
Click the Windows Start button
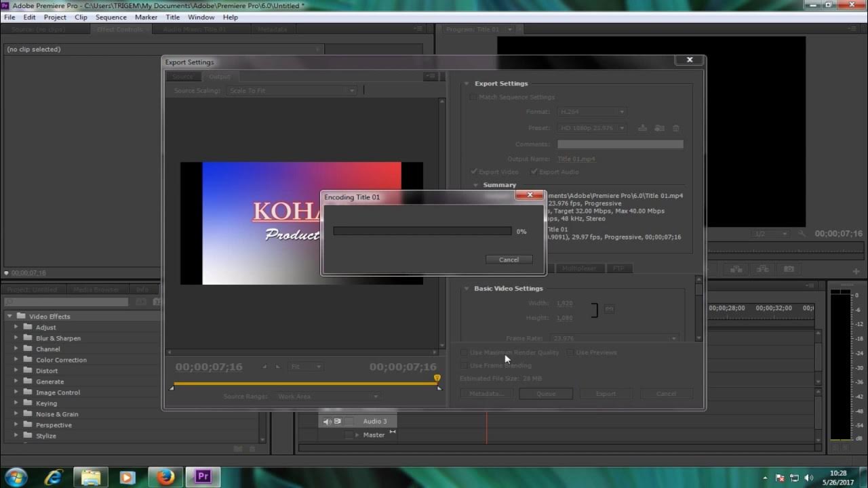tap(16, 477)
